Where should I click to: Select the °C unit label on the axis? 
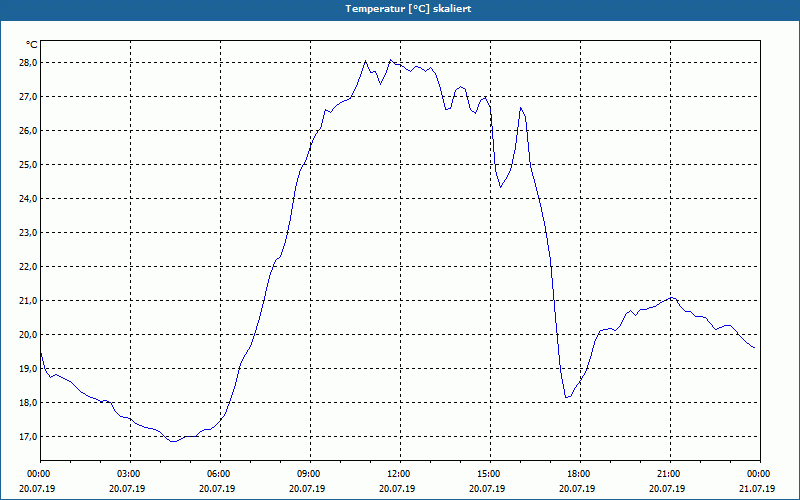32,45
